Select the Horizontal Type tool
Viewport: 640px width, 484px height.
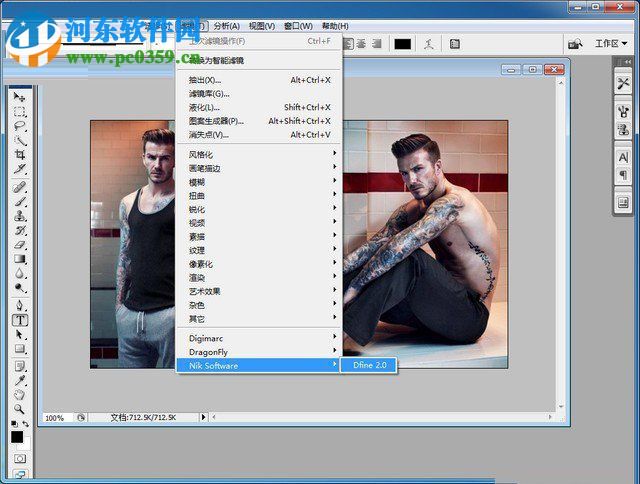(x=20, y=320)
